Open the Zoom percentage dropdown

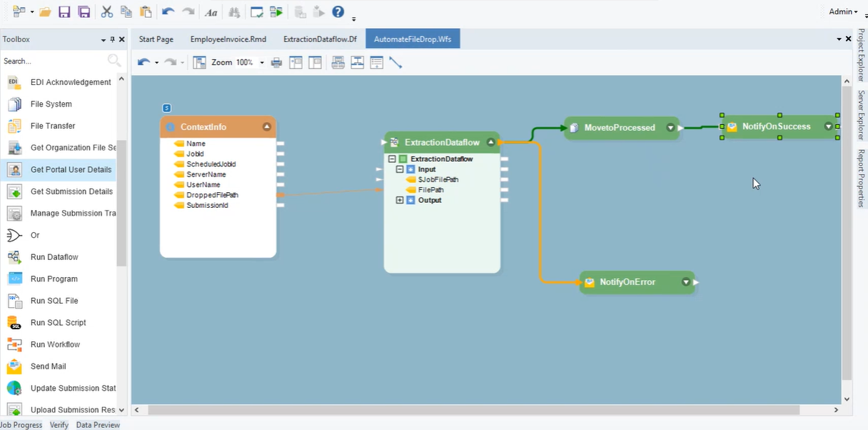(262, 63)
